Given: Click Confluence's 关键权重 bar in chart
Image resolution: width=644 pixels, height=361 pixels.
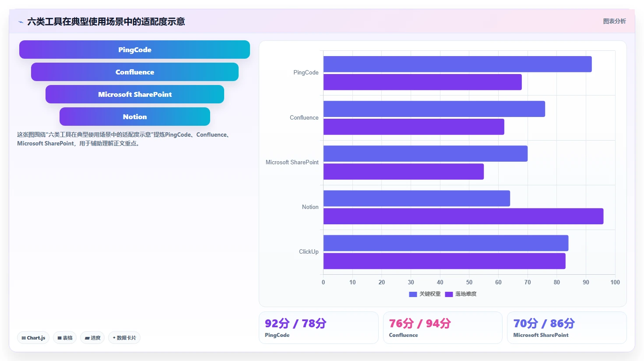Looking at the screenshot, I should 434,109.
